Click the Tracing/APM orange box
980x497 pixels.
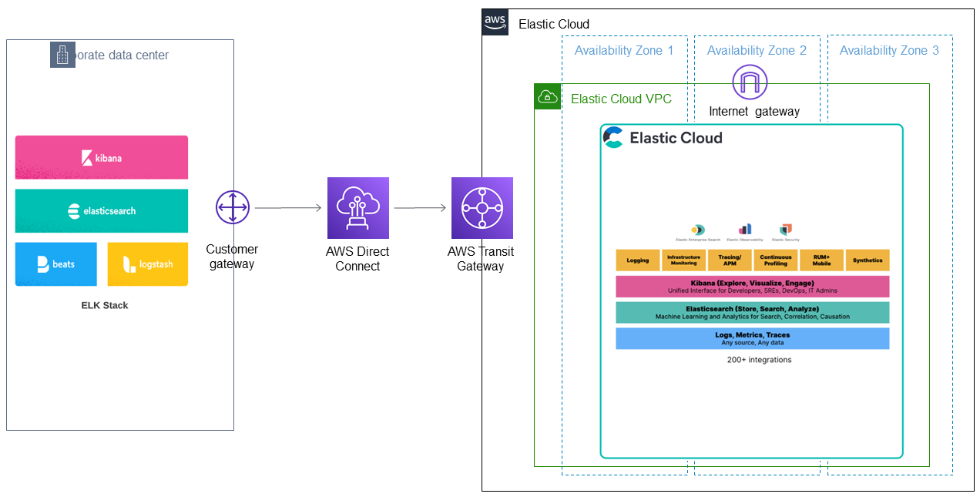click(x=730, y=260)
